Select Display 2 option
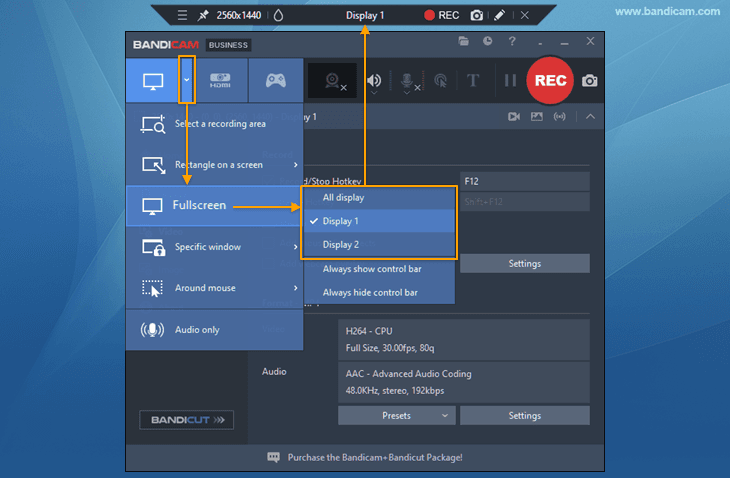Screen dimensions: 730x478 click(x=379, y=244)
